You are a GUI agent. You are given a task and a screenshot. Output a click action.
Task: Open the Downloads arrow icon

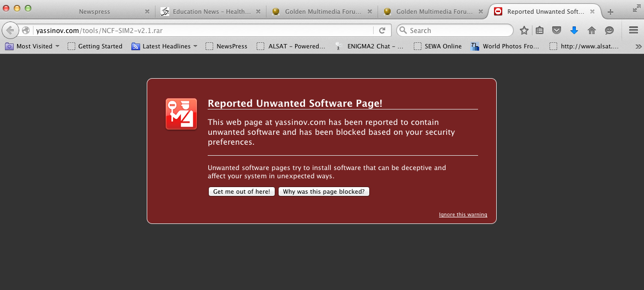point(574,30)
